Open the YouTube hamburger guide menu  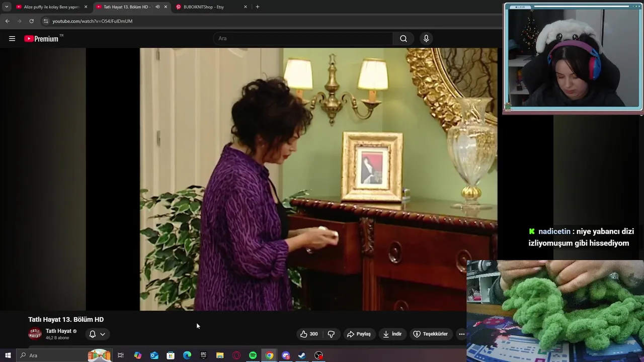tap(12, 39)
